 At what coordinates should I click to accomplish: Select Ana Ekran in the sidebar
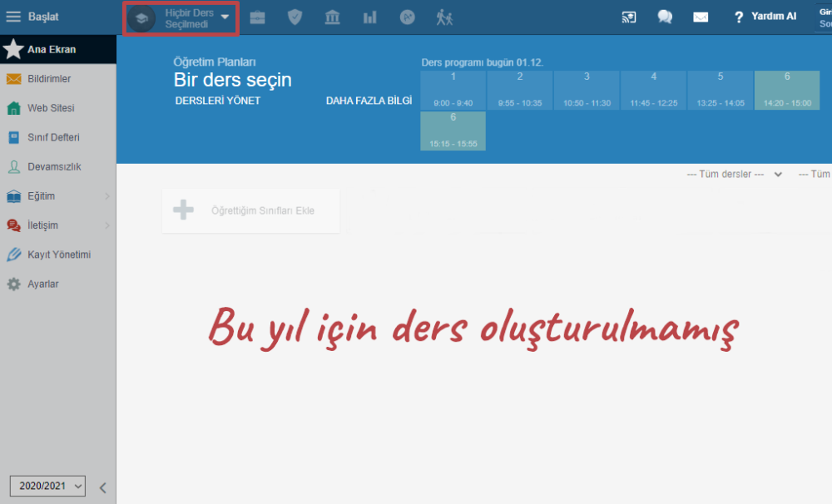[x=58, y=49]
